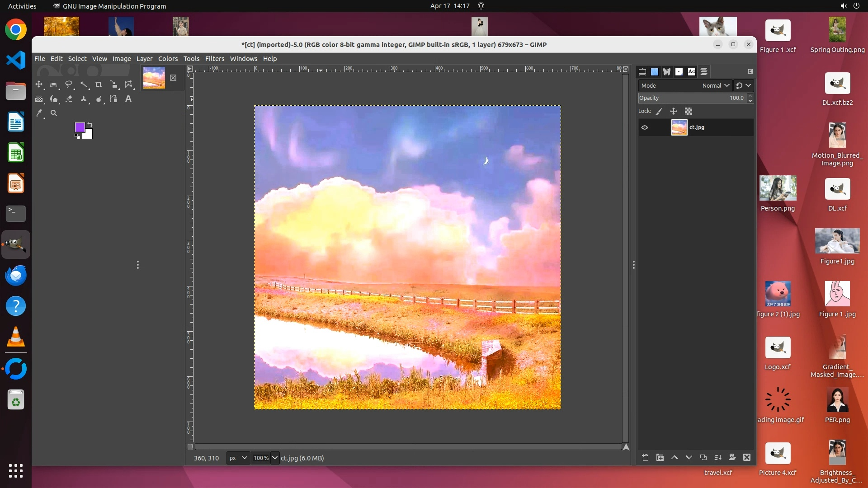Click the purple foreground color swatch

(80, 127)
